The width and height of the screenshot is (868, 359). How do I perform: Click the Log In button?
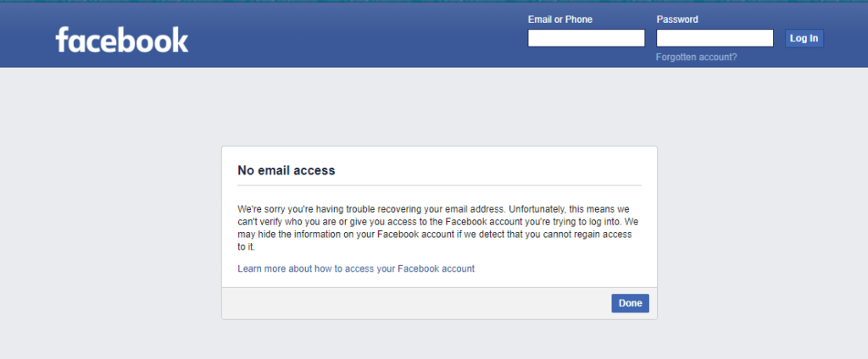coord(804,38)
